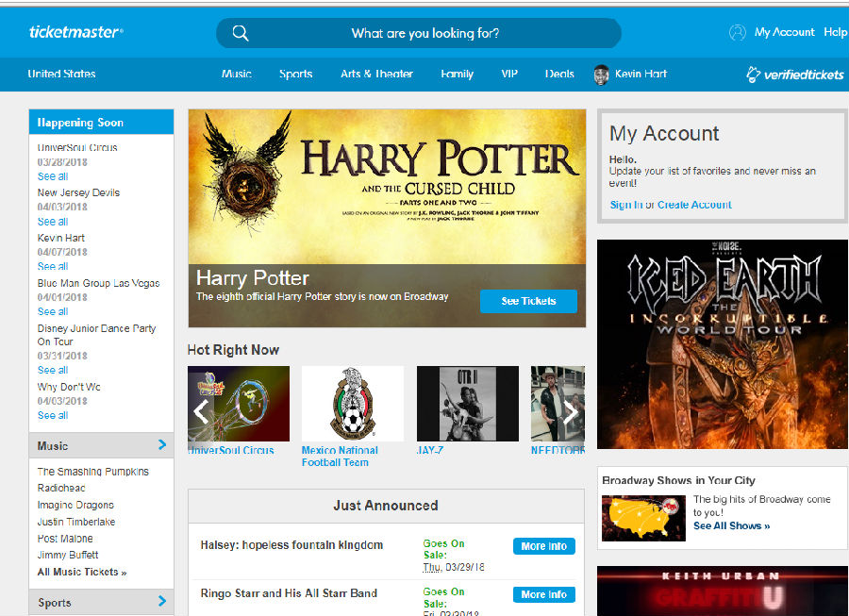Click Mexico National Football Team thumbnail

point(353,404)
